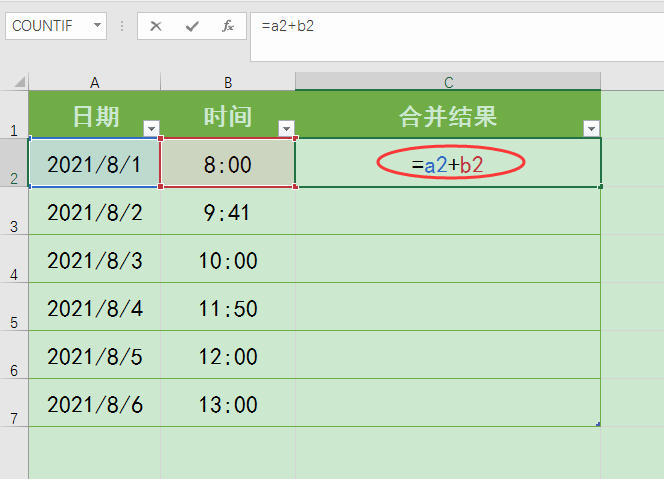Viewport: 664px width, 479px height.
Task: Select column B header
Action: (228, 82)
